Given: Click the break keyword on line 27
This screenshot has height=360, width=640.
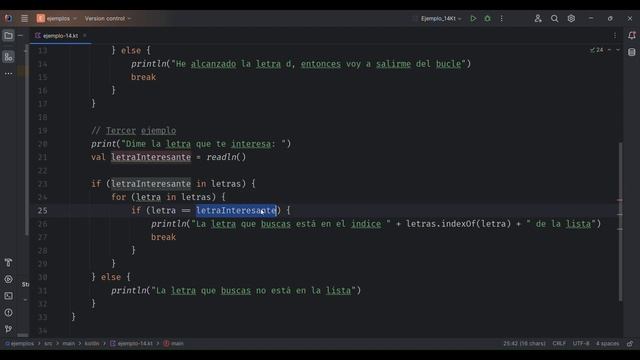Looking at the screenshot, I should 163,237.
